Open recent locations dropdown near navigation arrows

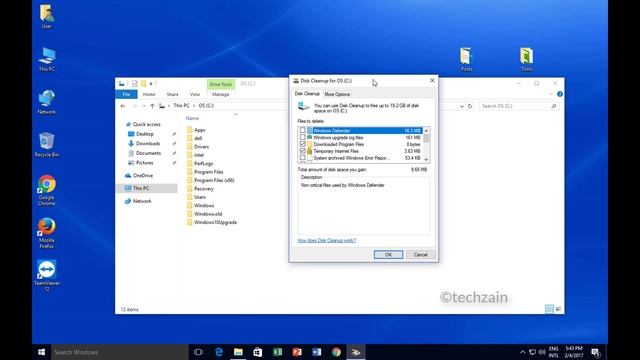(144, 106)
